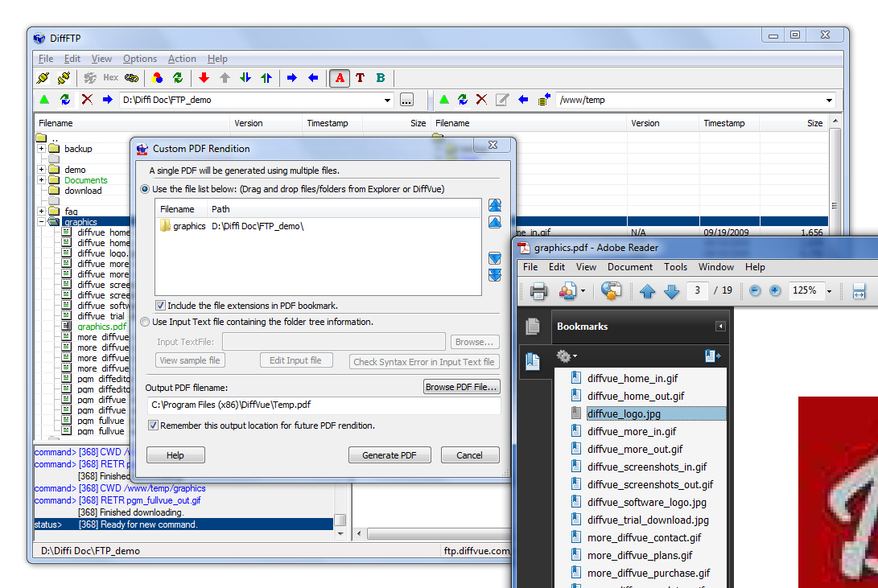Viewport: 878px width, 588px height.
Task: Open the Bookmarks panel icon in sidebar
Action: click(533, 361)
